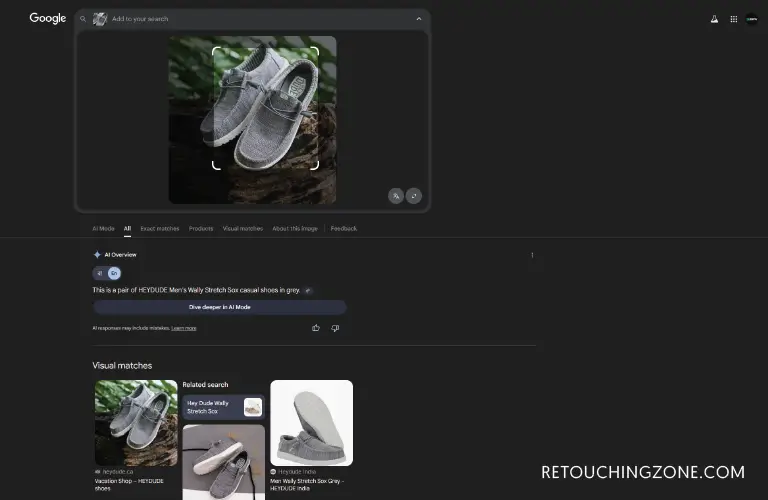768x500 pixels.
Task: Click the translate image icon button
Action: coord(396,196)
